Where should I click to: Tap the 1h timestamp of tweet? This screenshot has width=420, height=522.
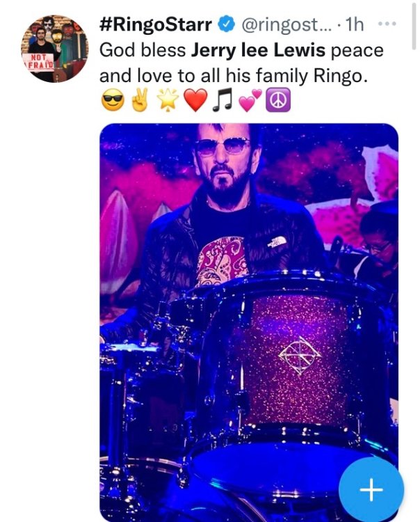pos(355,24)
